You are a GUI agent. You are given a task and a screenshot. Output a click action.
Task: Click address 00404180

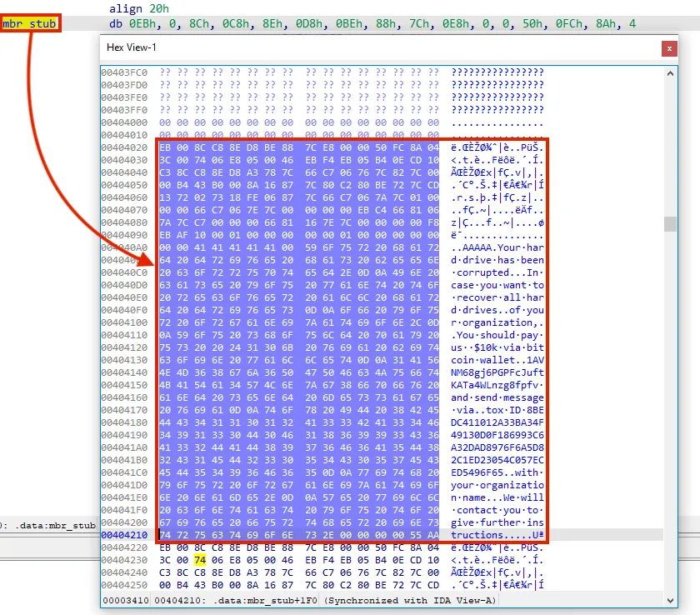pyautogui.click(x=124, y=422)
